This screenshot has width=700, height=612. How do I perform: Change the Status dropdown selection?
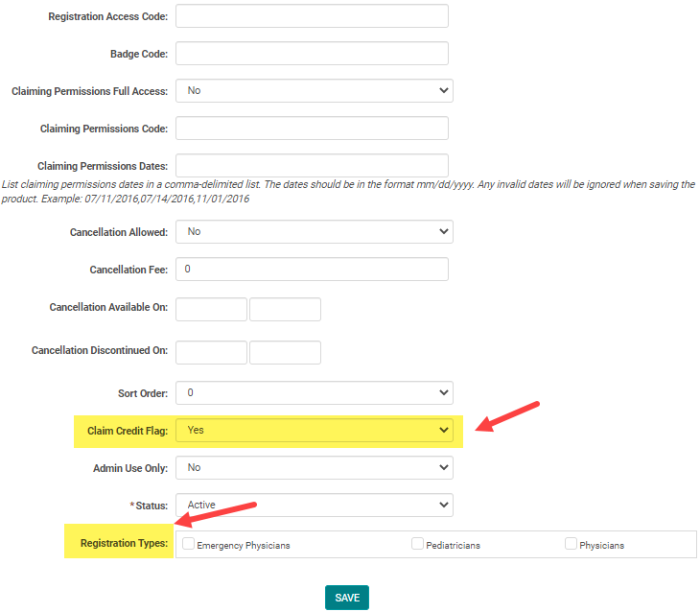[315, 505]
